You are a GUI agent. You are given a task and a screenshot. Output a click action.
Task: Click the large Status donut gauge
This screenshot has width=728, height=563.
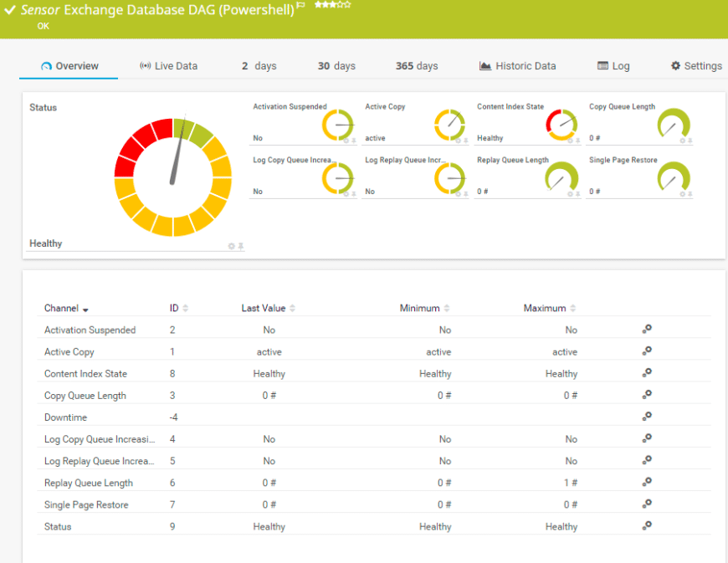point(172,177)
